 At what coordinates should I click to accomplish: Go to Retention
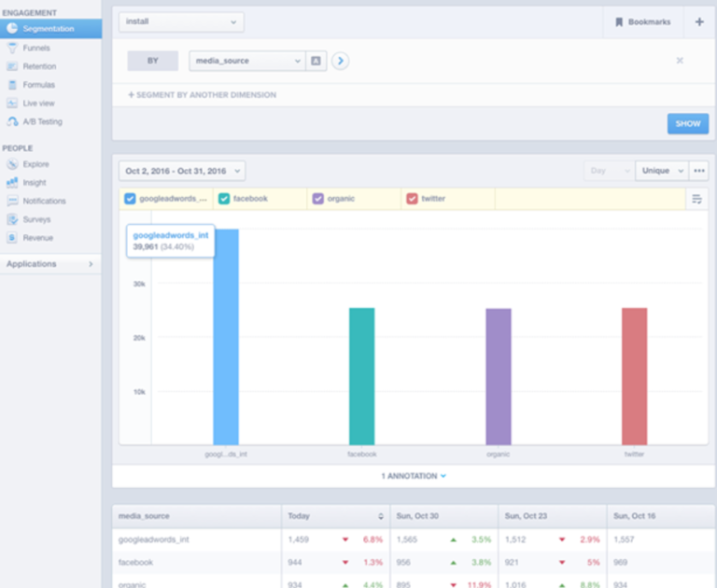pyautogui.click(x=39, y=66)
